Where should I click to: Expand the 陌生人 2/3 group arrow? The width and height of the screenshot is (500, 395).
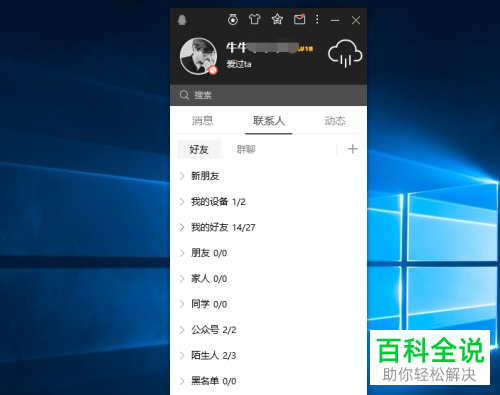coord(182,356)
